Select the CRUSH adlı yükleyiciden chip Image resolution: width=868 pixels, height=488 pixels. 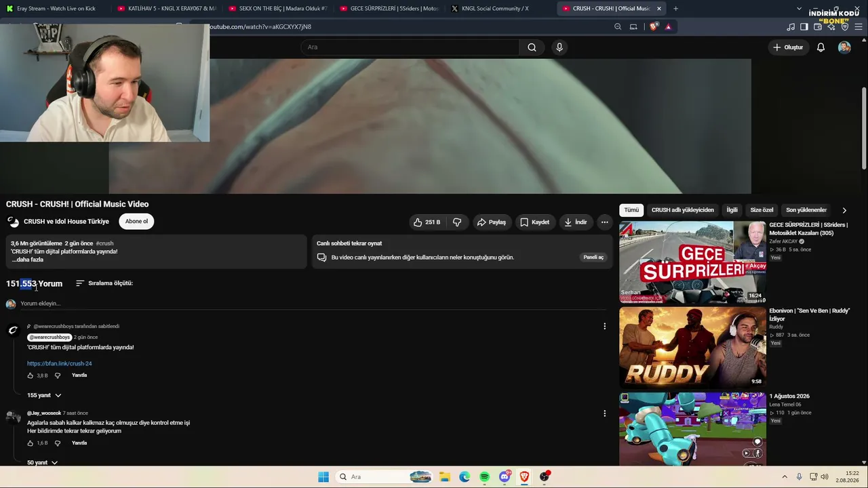pos(683,210)
